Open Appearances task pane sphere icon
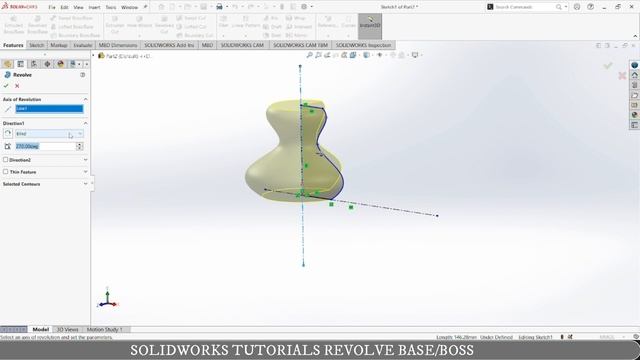The image size is (640, 360). coord(634,115)
